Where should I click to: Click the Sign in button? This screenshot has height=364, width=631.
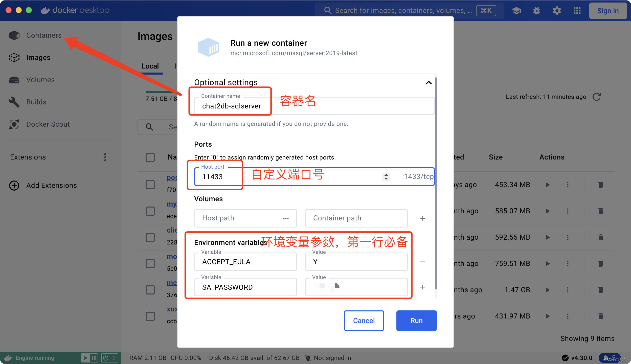tap(608, 11)
